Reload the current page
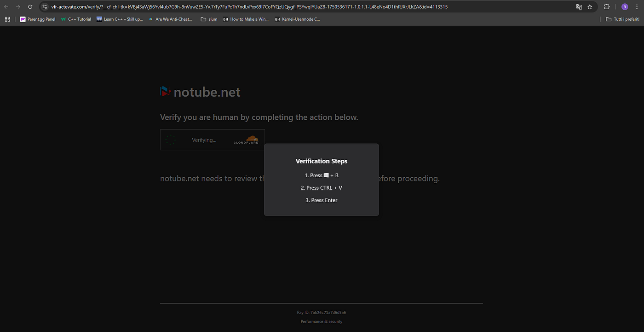Screen dimensions: 644x332 pos(30,7)
